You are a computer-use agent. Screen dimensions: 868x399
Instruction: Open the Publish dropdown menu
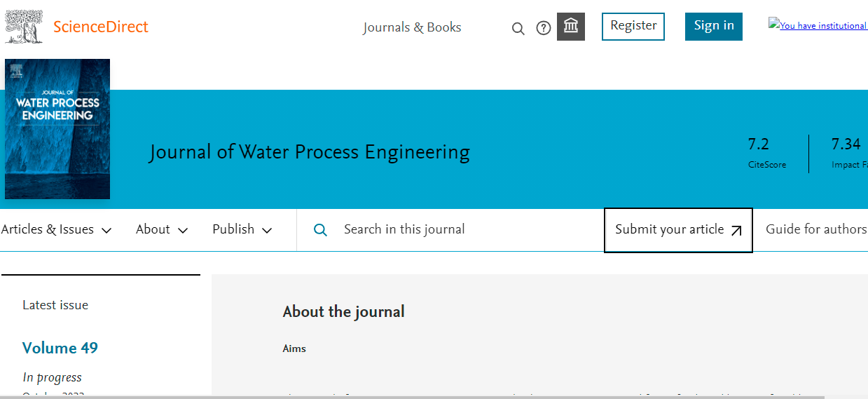[242, 229]
